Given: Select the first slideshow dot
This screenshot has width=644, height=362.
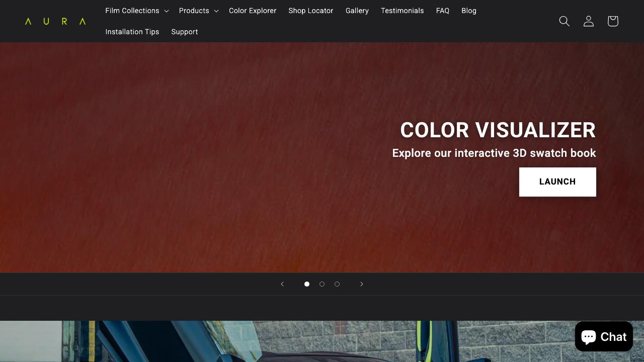Looking at the screenshot, I should tap(307, 284).
